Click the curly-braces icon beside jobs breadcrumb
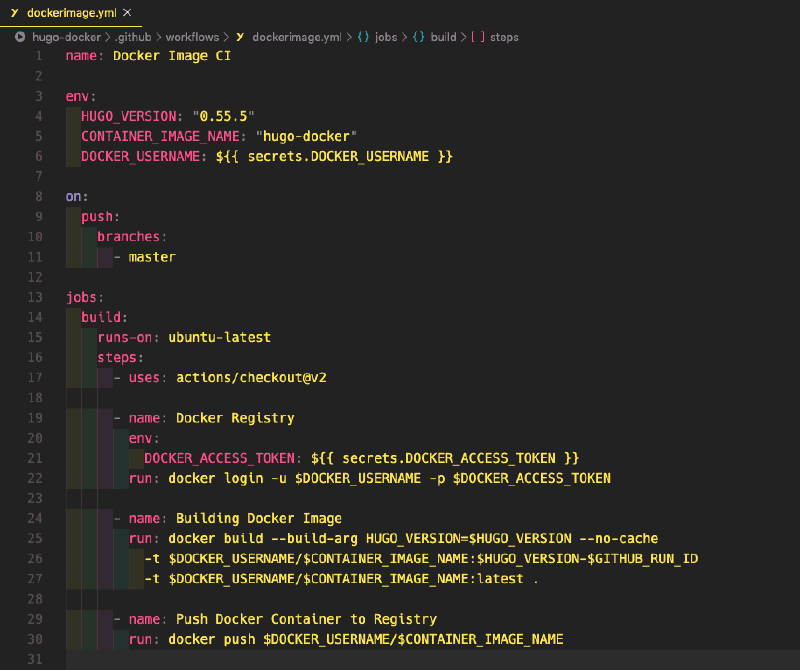This screenshot has width=800, height=670. point(363,37)
